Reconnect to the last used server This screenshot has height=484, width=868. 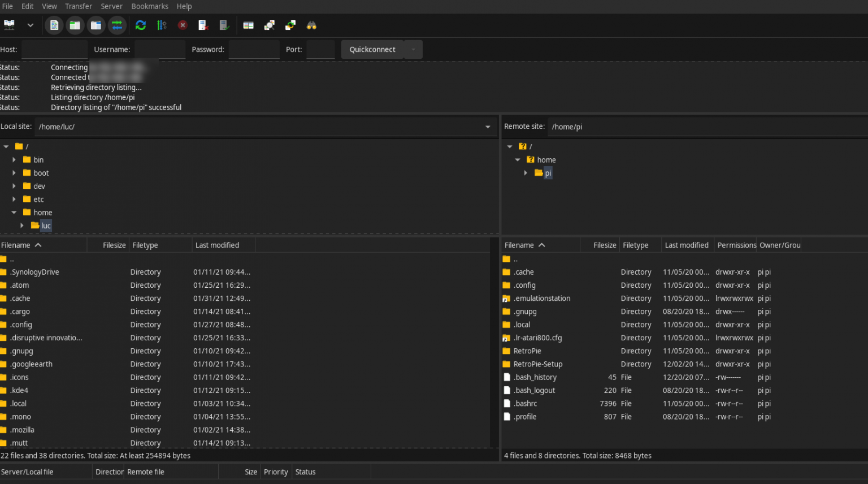tap(224, 25)
